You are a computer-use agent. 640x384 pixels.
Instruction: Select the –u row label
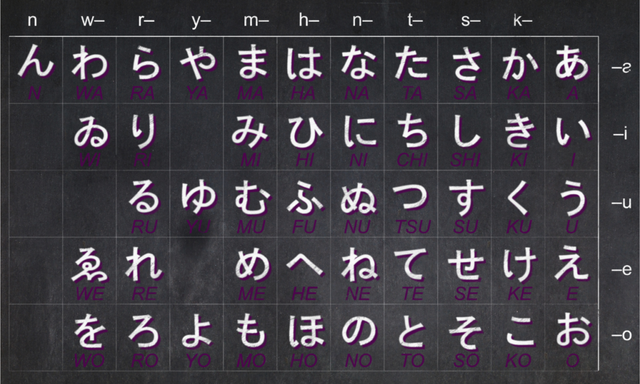coord(622,202)
